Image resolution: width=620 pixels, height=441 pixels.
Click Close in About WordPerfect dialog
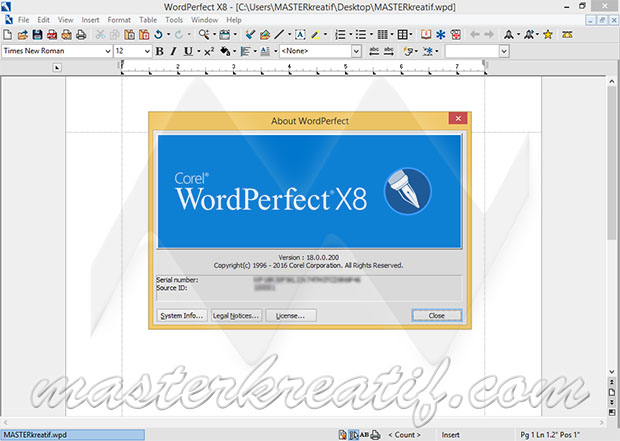tap(437, 315)
